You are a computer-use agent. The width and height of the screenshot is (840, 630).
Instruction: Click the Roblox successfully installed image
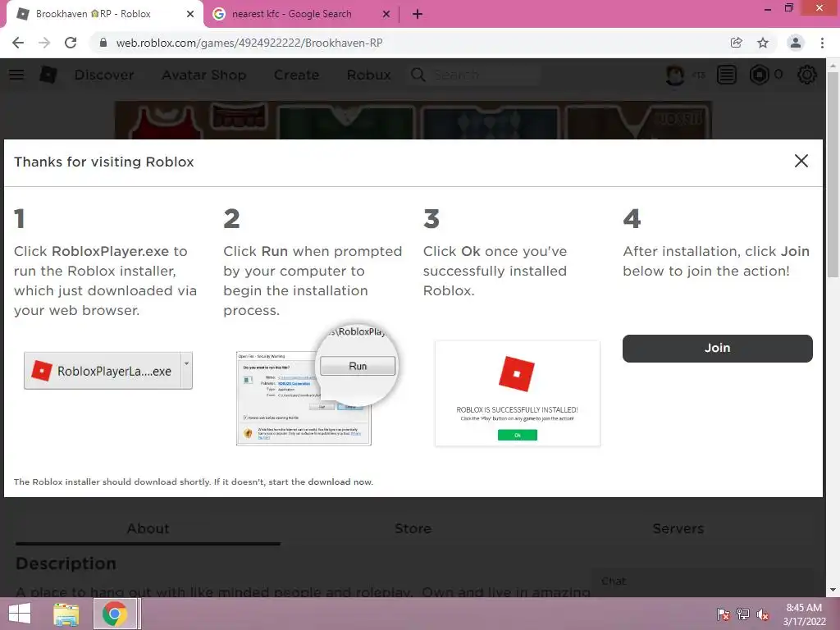pyautogui.click(x=518, y=393)
